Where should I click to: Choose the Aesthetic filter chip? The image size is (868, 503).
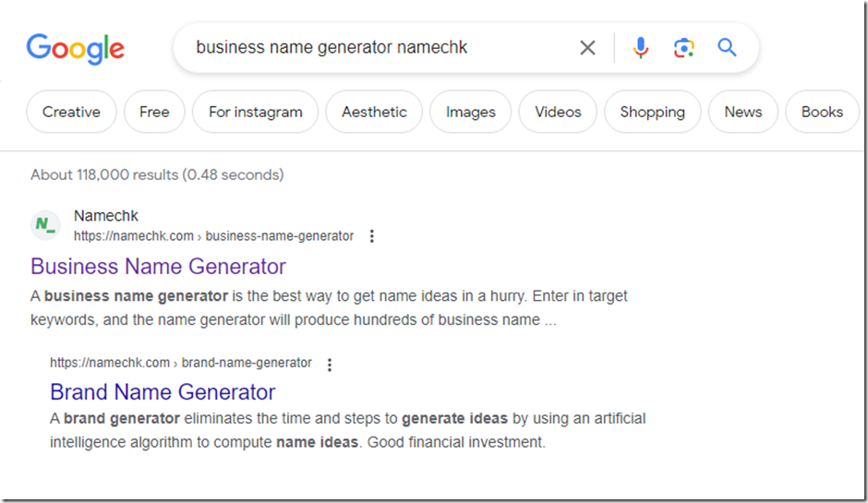click(x=374, y=112)
